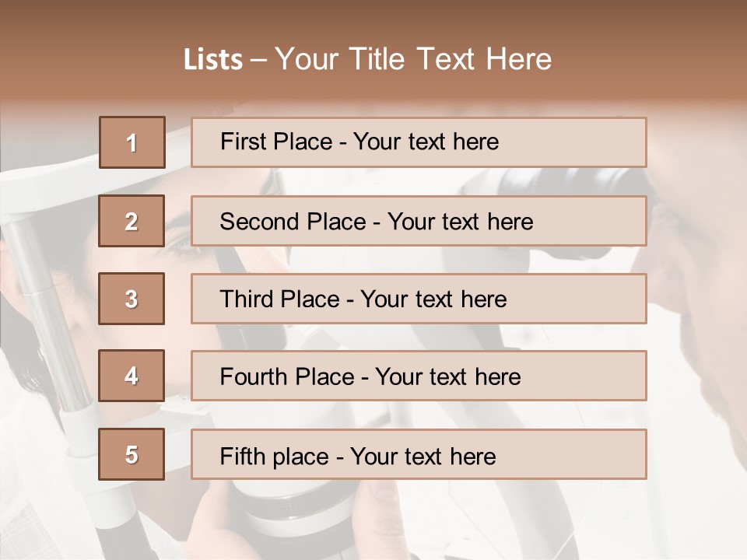Select the number 3 box
Viewport: 747px width, 560px height.
coord(132,299)
